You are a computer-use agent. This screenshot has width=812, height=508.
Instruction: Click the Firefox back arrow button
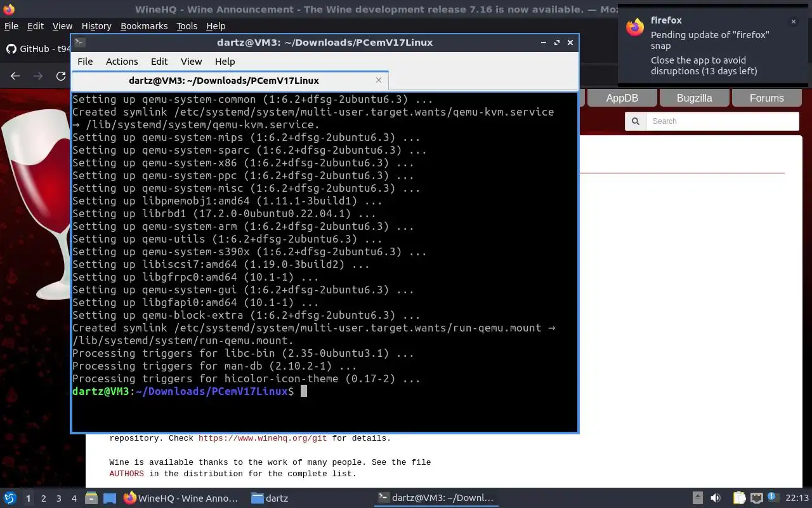tap(15, 76)
